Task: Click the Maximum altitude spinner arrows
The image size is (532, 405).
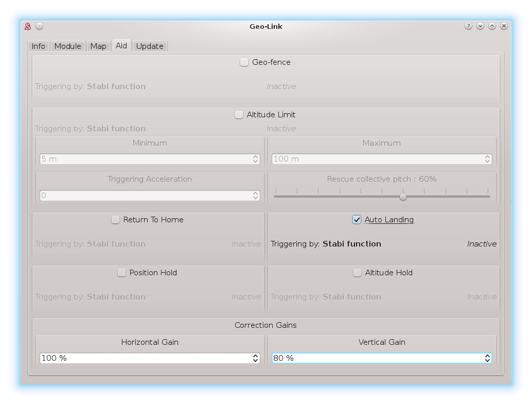Action: pyautogui.click(x=487, y=159)
